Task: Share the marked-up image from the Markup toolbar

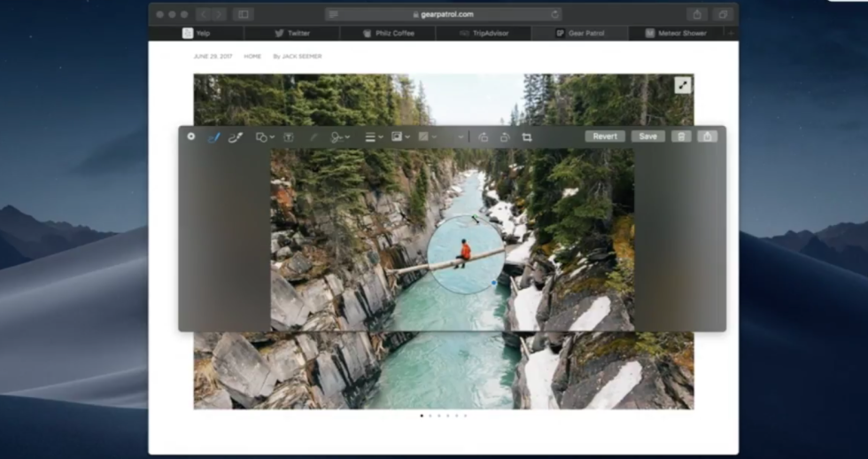Action: (x=708, y=136)
